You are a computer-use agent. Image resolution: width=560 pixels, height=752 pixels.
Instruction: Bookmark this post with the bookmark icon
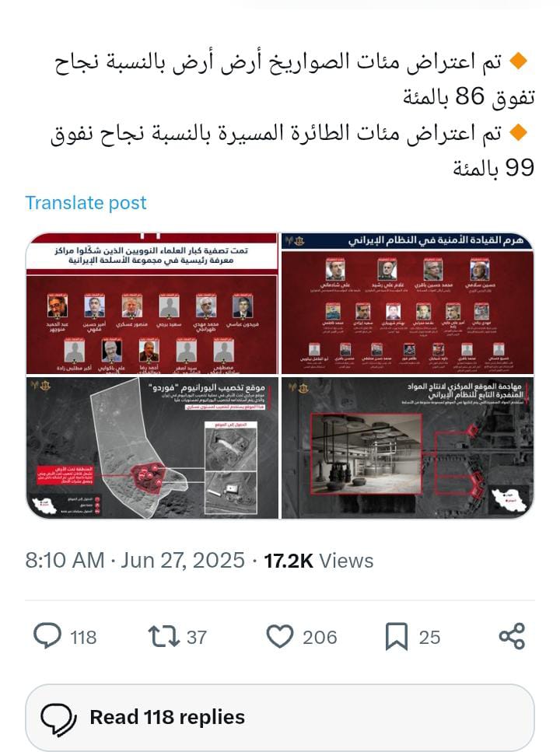(x=397, y=636)
